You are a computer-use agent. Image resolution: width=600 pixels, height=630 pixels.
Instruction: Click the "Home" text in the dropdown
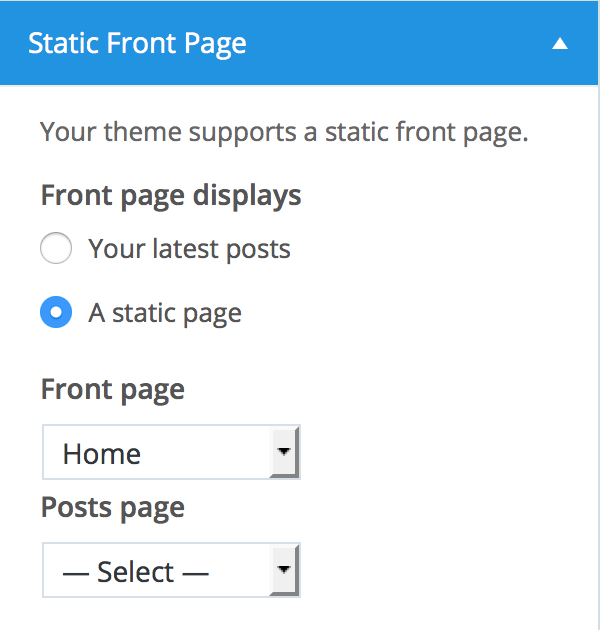102,454
